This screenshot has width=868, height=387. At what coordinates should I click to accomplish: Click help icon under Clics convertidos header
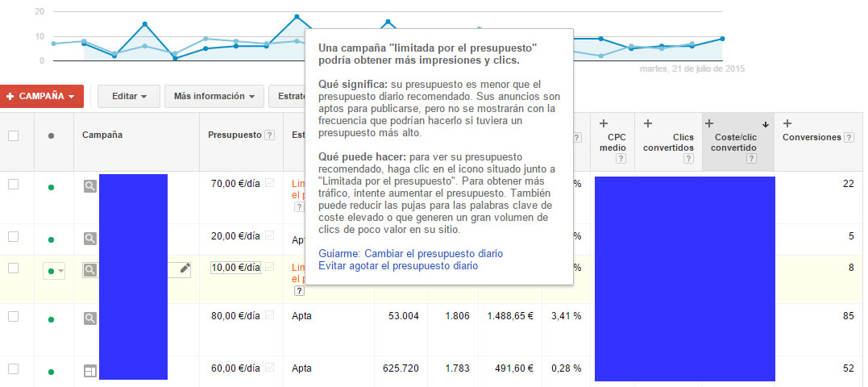click(688, 159)
